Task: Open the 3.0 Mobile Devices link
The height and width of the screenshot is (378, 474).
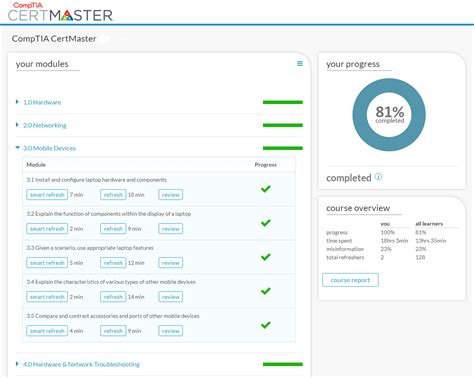Action: 49,148
